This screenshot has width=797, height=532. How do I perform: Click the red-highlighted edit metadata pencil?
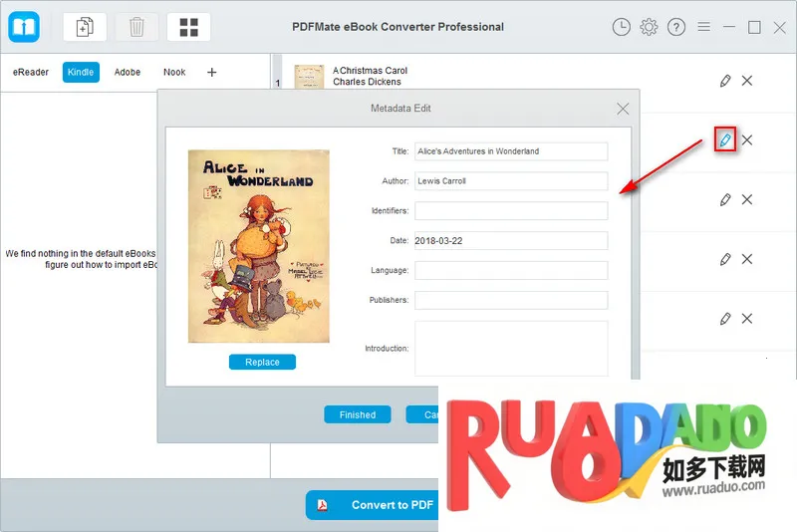pos(726,139)
